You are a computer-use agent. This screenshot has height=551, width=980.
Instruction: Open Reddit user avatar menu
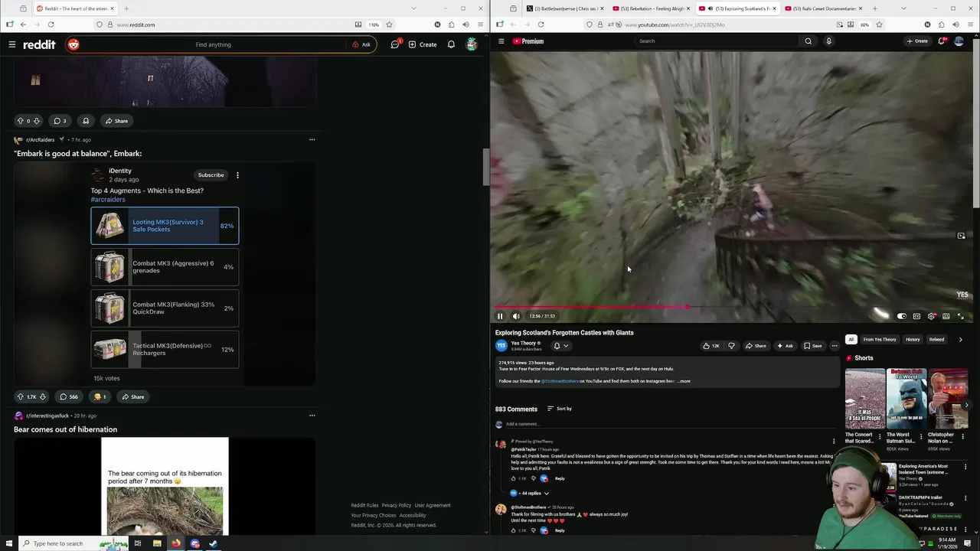472,44
